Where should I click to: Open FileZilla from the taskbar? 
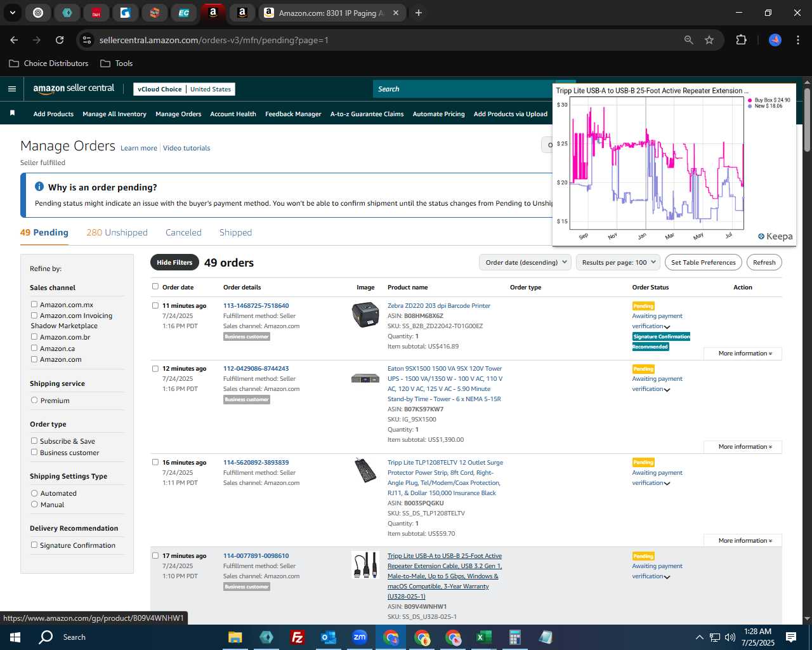[x=297, y=637]
